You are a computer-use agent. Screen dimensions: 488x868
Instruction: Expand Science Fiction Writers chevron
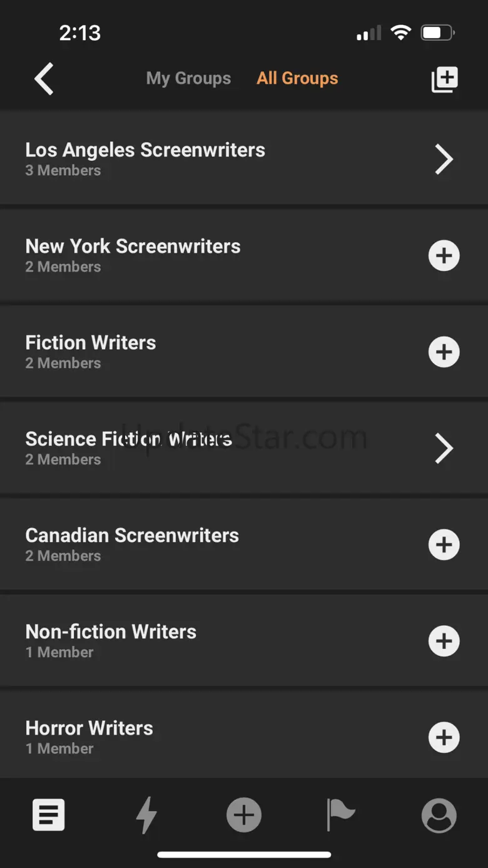[444, 448]
